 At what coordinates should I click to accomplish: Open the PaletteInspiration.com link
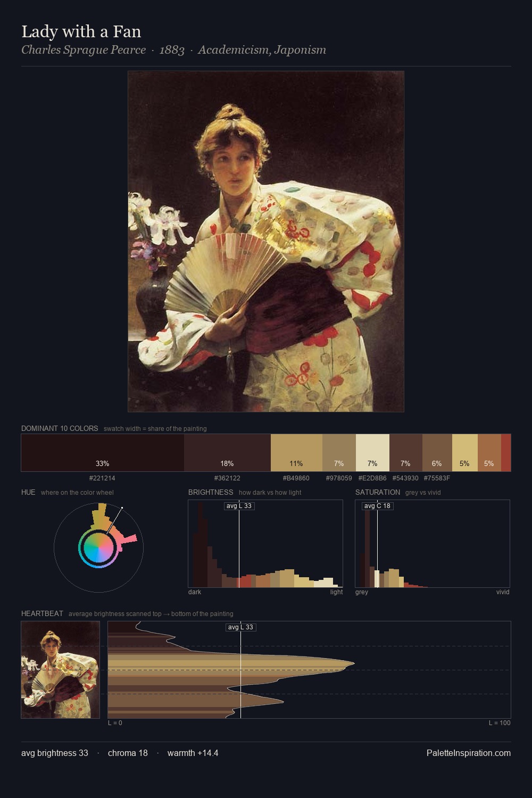click(469, 753)
